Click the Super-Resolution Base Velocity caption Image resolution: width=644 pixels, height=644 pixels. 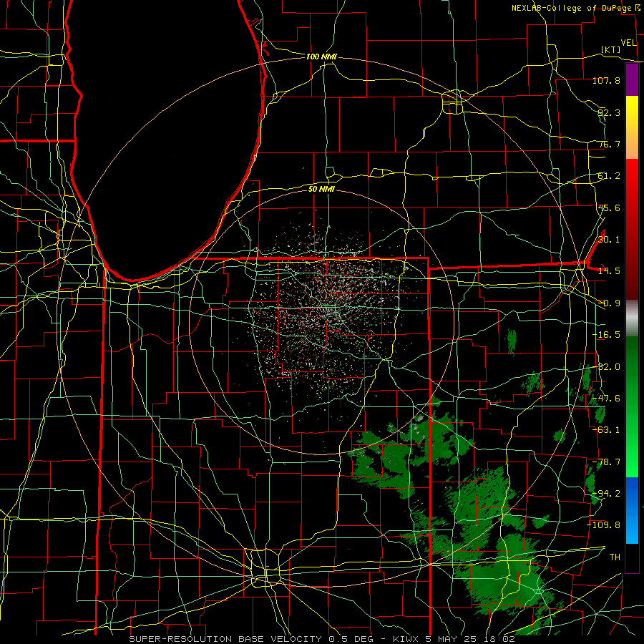tap(322, 639)
